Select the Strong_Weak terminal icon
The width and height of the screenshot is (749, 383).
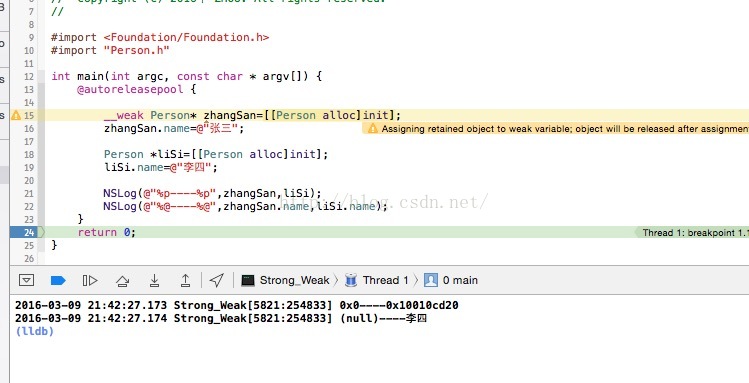[x=248, y=280]
